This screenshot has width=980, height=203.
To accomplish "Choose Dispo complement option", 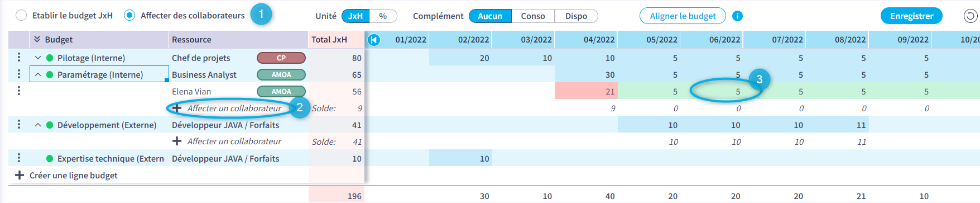I will tap(576, 16).
